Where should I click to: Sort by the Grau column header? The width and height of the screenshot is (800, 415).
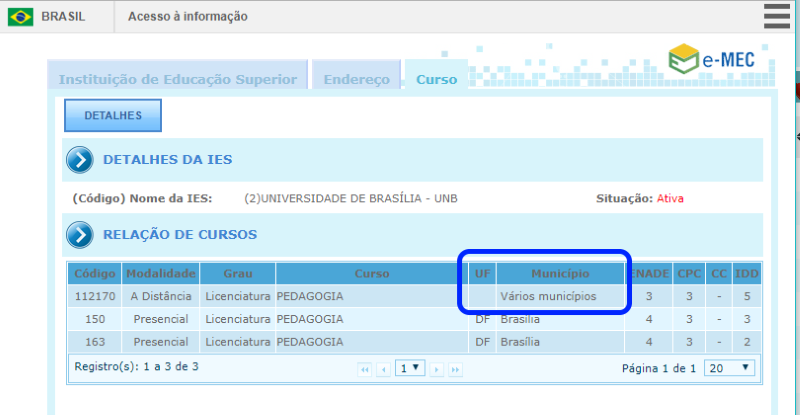coord(238,274)
